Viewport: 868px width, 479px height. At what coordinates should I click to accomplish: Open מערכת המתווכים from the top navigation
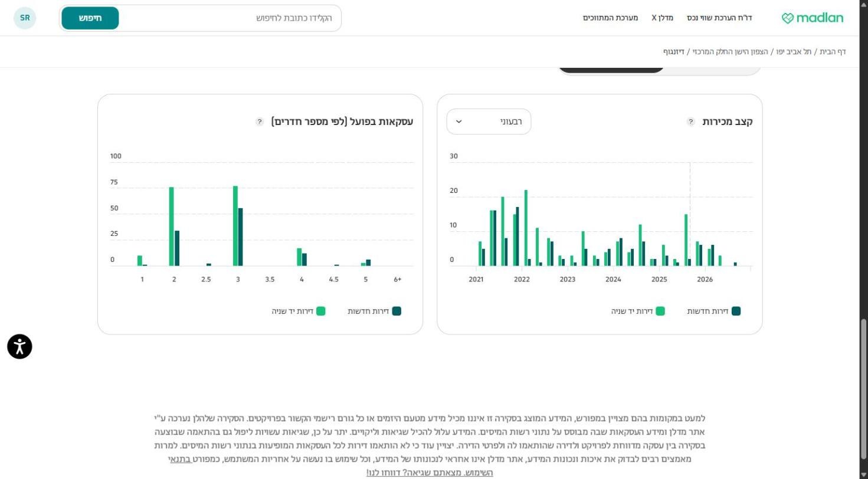(611, 18)
